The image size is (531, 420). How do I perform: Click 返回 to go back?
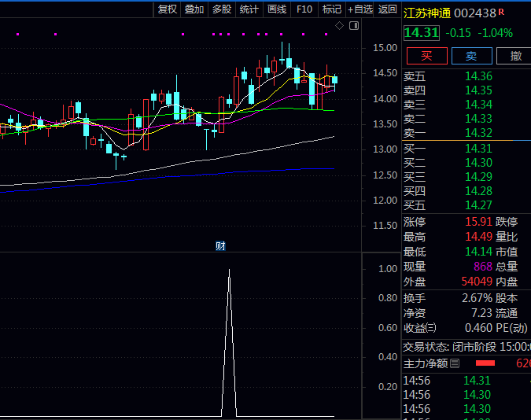pyautogui.click(x=387, y=9)
